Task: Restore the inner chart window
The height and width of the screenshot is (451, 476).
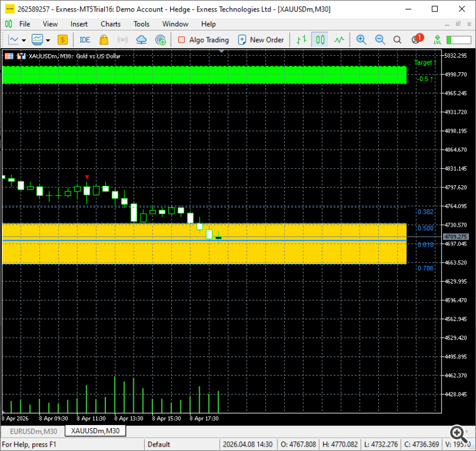Action: coord(458,24)
